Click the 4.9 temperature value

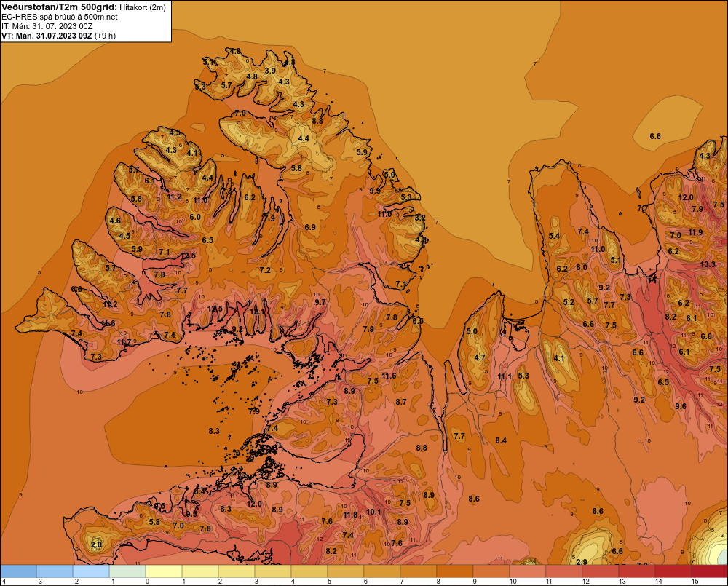pyautogui.click(x=235, y=51)
